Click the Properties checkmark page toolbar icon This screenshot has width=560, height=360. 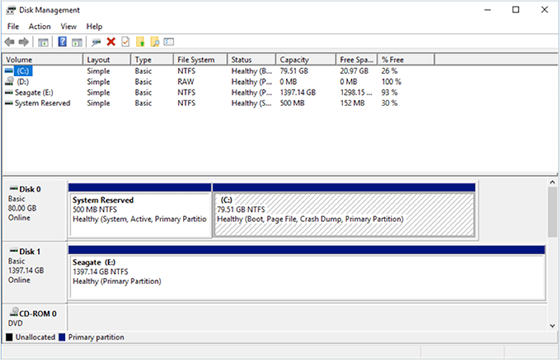point(125,42)
